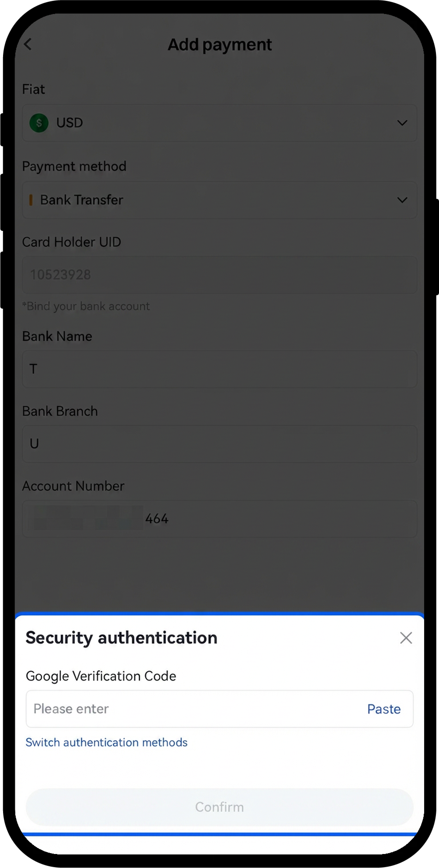Expand the Fiat dropdown chevron
439x868 pixels.
pyautogui.click(x=402, y=123)
